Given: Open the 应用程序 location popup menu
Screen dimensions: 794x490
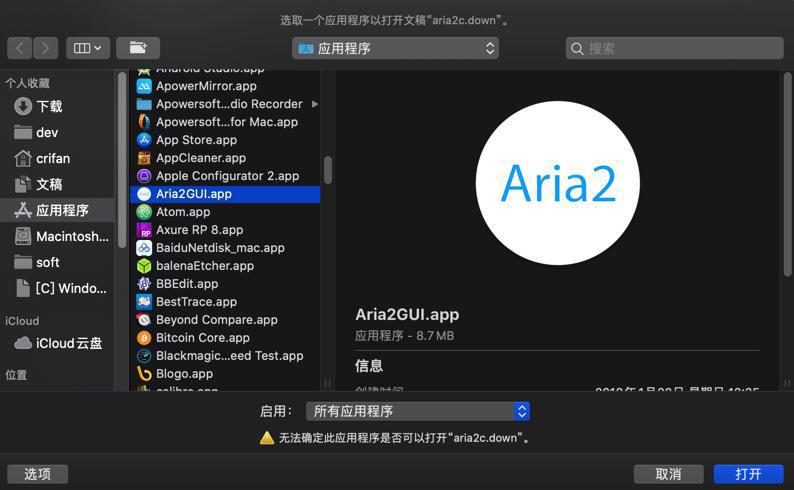Looking at the screenshot, I should 395,48.
